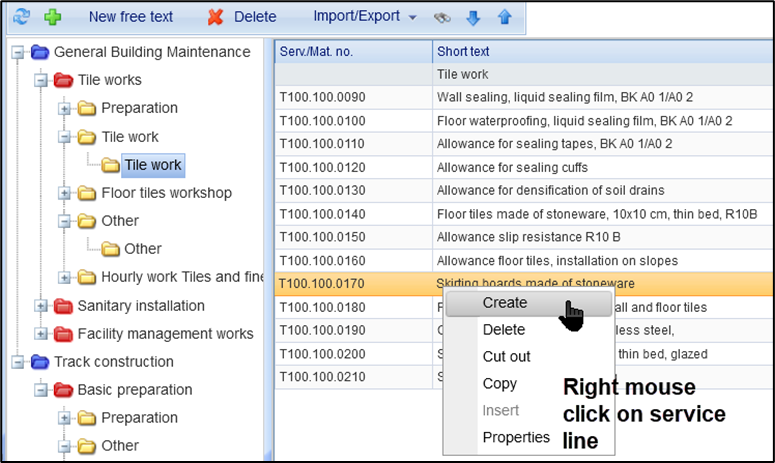The width and height of the screenshot is (775, 463).
Task: Select Copy in the context menu
Action: tap(499, 383)
